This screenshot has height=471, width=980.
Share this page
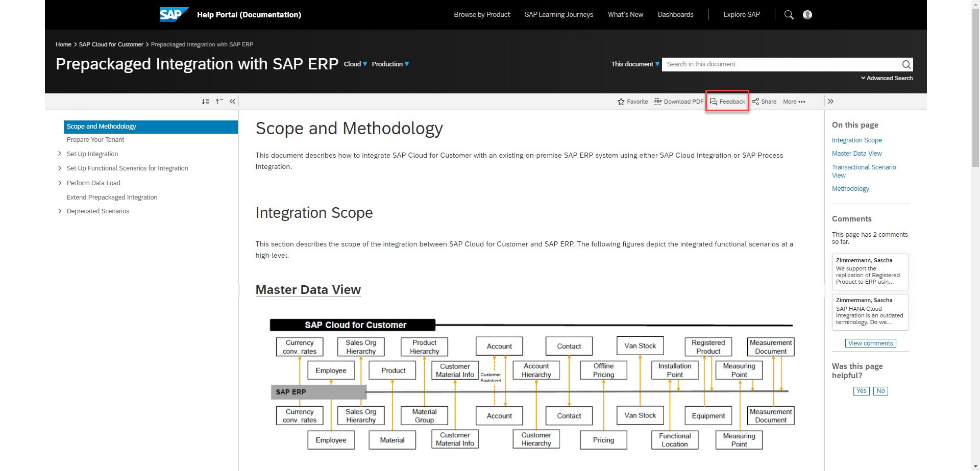point(764,102)
